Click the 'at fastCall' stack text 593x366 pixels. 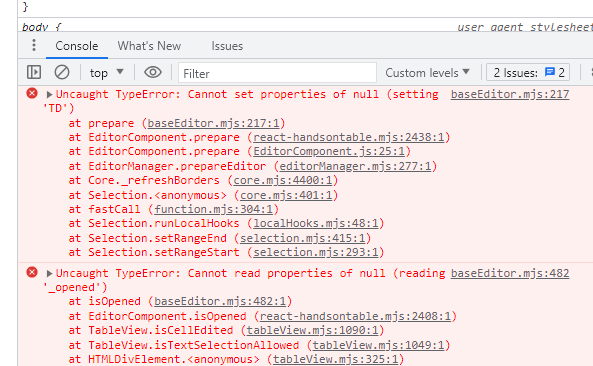tap(104, 209)
